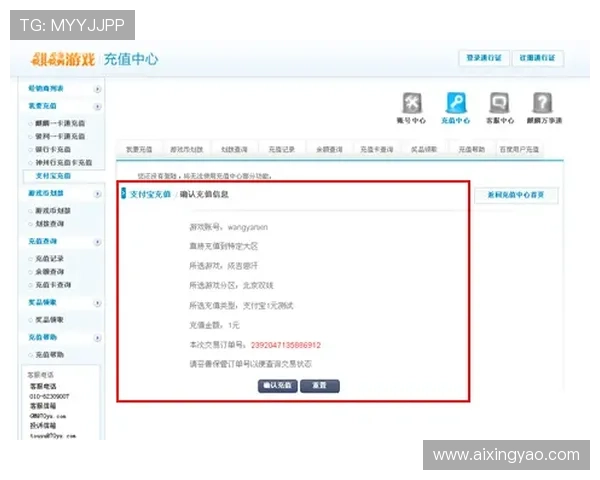The height and width of the screenshot is (480, 600).
Task: Collapse the 奖品领取 sidebar section arrow
Action: point(98,303)
